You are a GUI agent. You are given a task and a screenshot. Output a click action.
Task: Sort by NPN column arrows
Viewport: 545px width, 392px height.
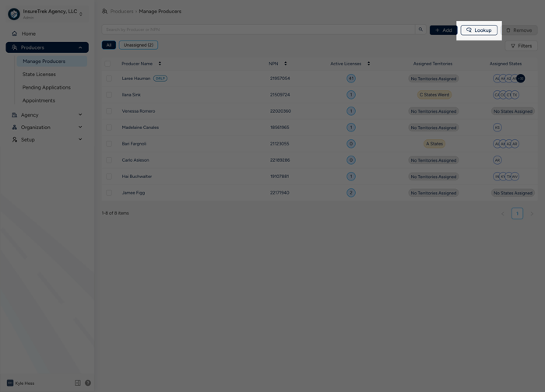click(x=286, y=64)
